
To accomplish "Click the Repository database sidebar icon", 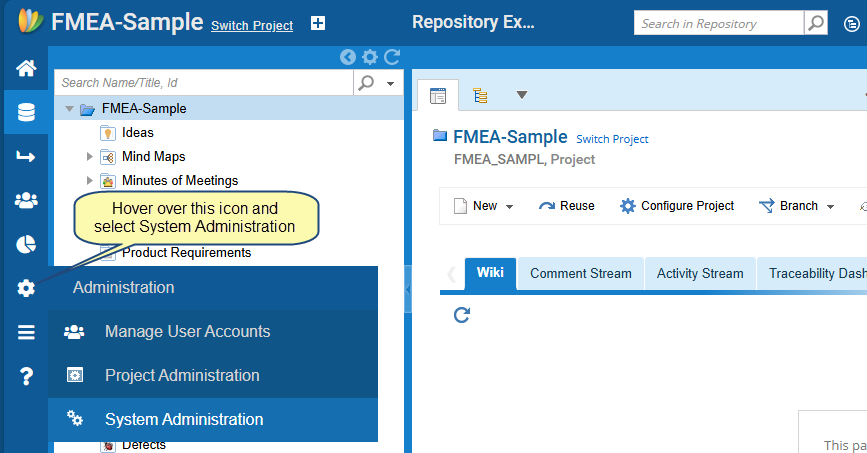I will tap(26, 112).
